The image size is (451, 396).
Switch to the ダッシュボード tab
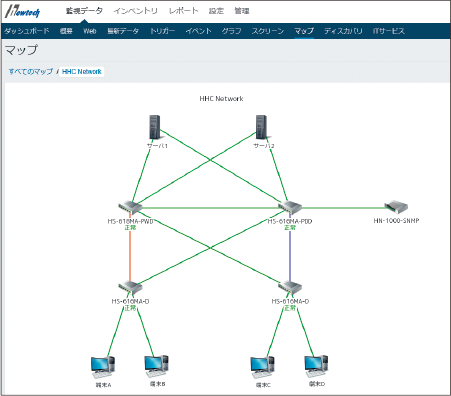[x=27, y=31]
